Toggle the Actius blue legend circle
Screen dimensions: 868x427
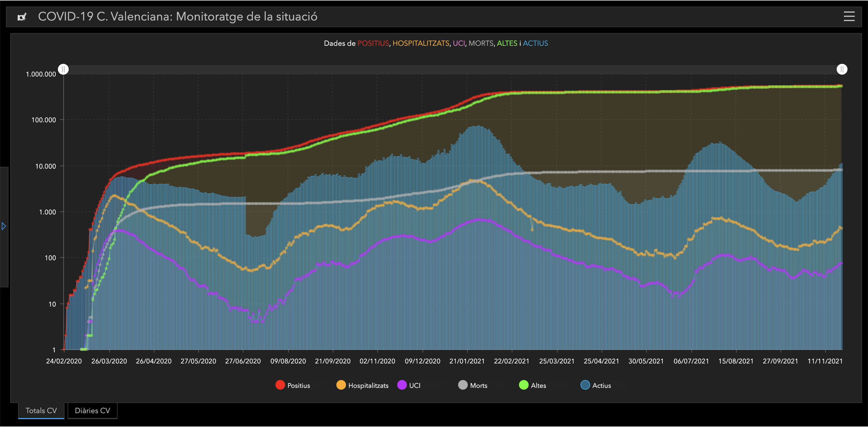point(585,385)
